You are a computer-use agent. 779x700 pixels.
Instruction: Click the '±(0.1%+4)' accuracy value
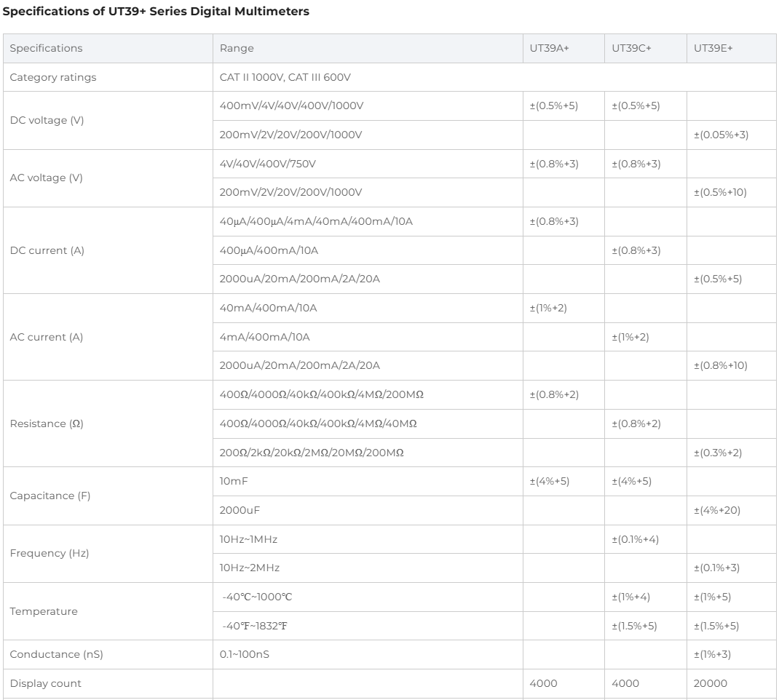[636, 539]
